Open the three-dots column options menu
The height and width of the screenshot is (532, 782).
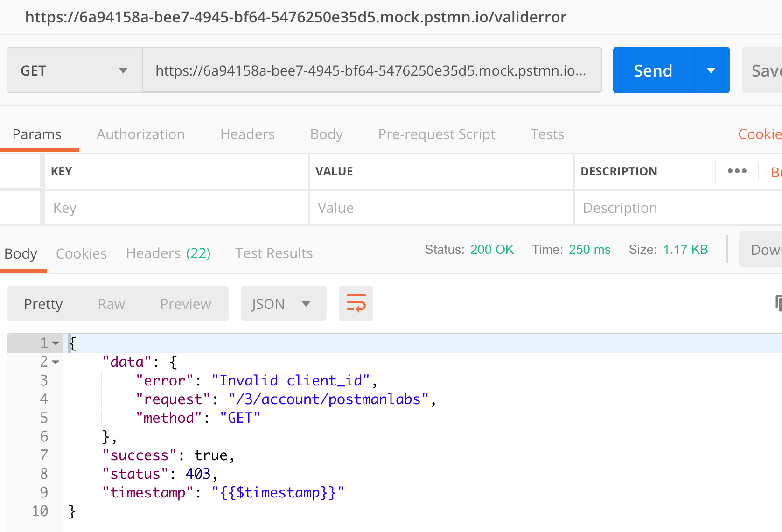(737, 171)
